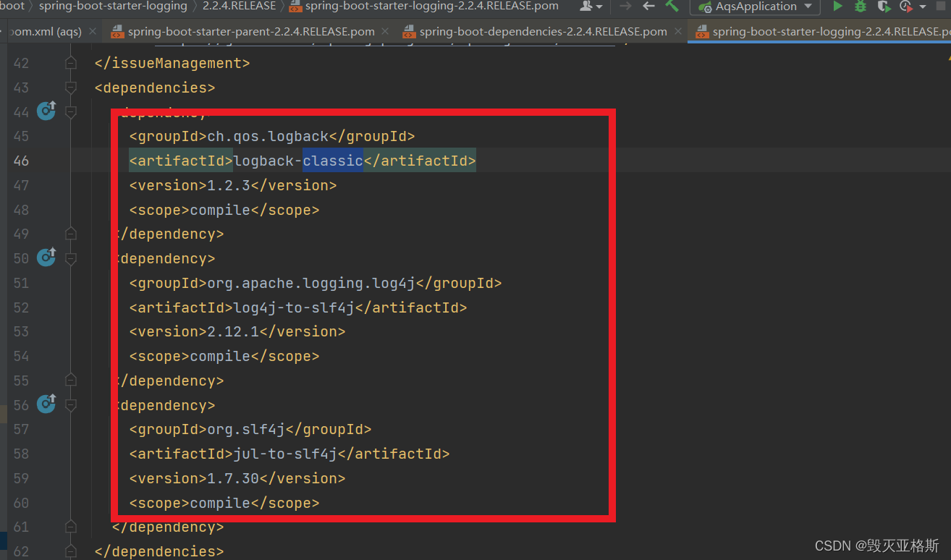Click the 2.2.4.RELEASE breadcrumb segment
Screen dimensions: 951x560
point(239,6)
